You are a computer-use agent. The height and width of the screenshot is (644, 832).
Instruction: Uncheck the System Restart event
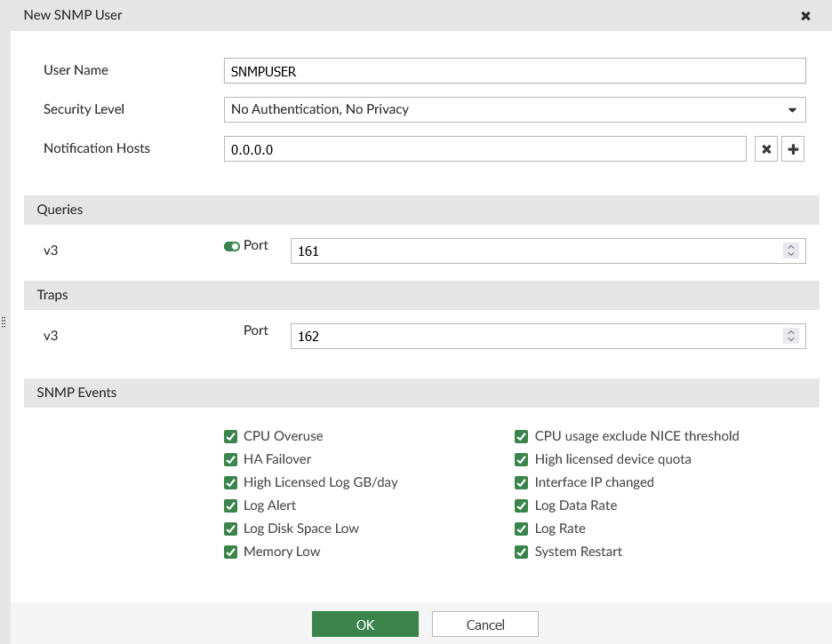[521, 552]
